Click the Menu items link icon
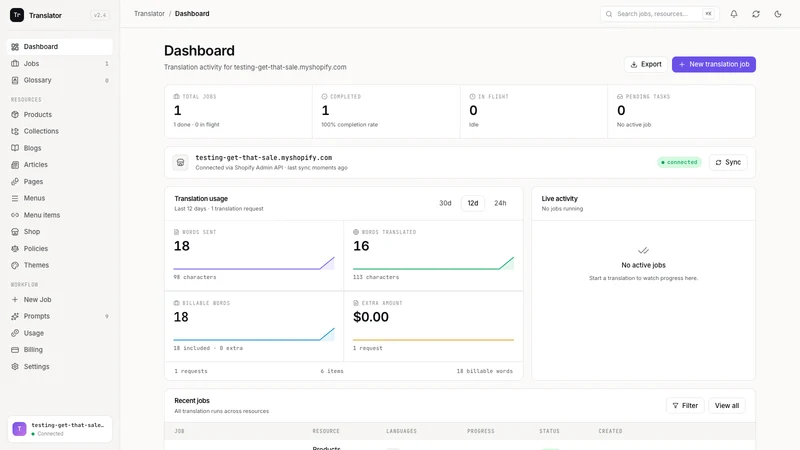This screenshot has height=450, width=800. tap(15, 215)
